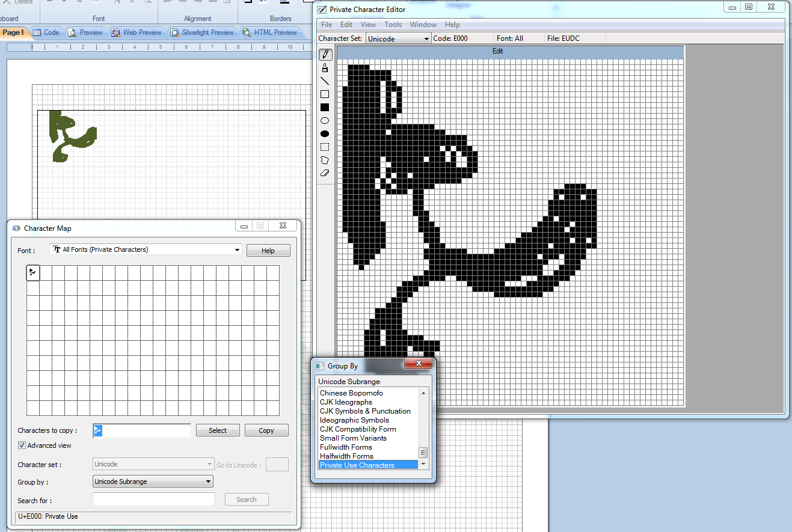Click in the Characters to copy field

click(x=142, y=430)
